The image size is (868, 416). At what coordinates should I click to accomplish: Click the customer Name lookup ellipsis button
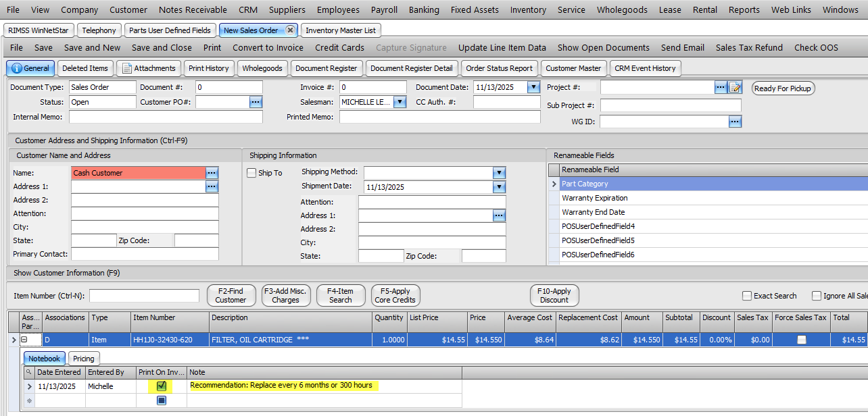pyautogui.click(x=212, y=173)
